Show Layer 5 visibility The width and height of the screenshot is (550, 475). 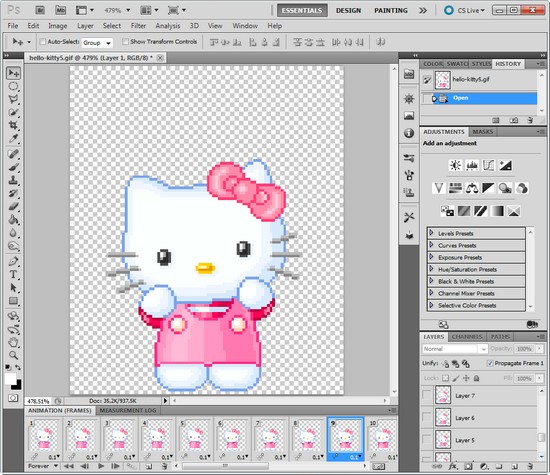pos(427,440)
